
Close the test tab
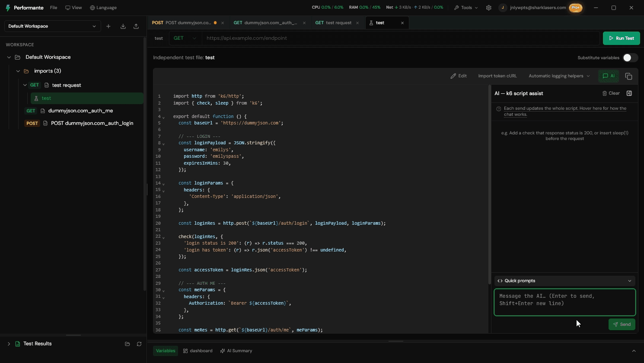click(x=402, y=23)
